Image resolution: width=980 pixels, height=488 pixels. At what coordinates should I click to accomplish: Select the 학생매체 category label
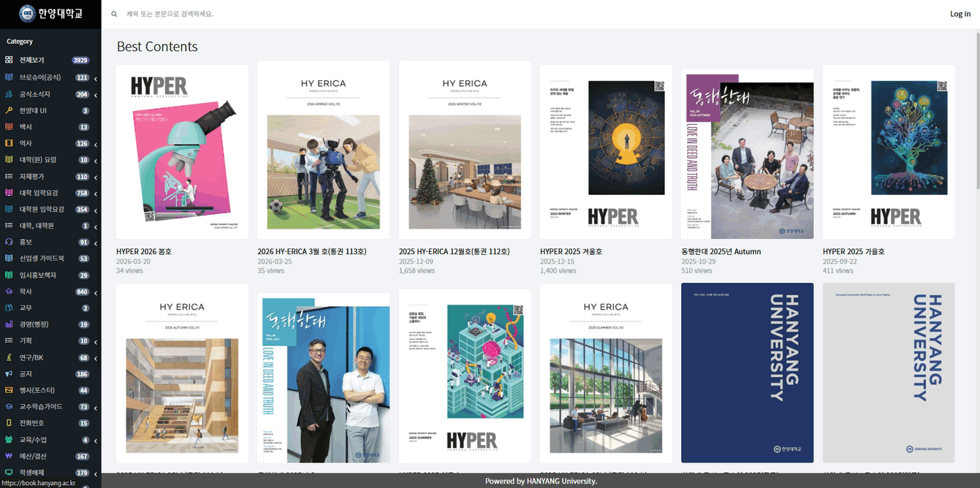click(32, 473)
